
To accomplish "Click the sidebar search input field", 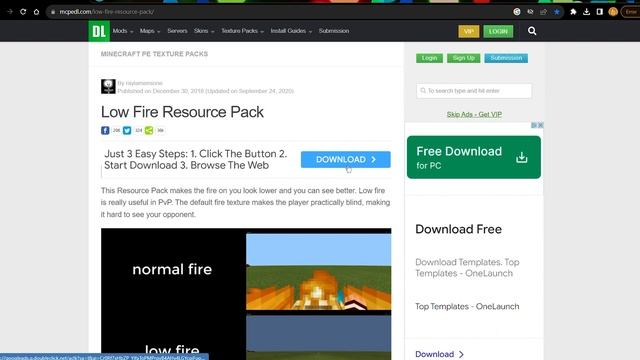I will pyautogui.click(x=474, y=91).
